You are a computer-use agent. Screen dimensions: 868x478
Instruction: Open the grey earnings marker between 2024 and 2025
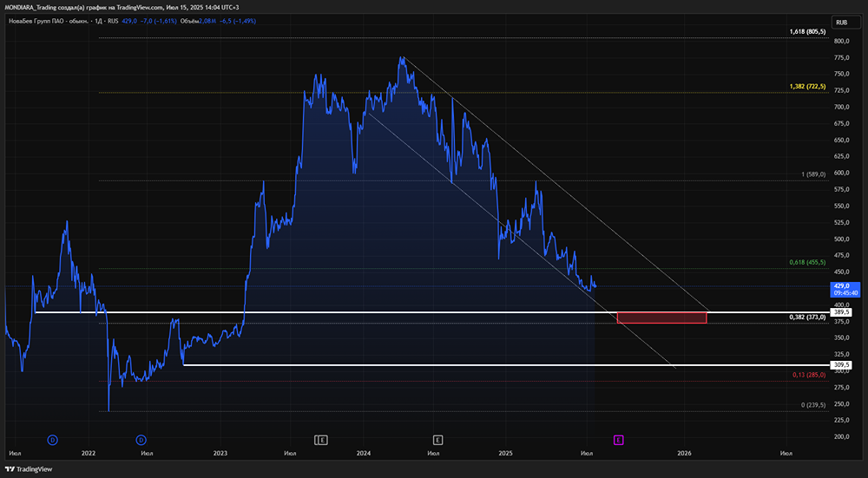click(437, 440)
